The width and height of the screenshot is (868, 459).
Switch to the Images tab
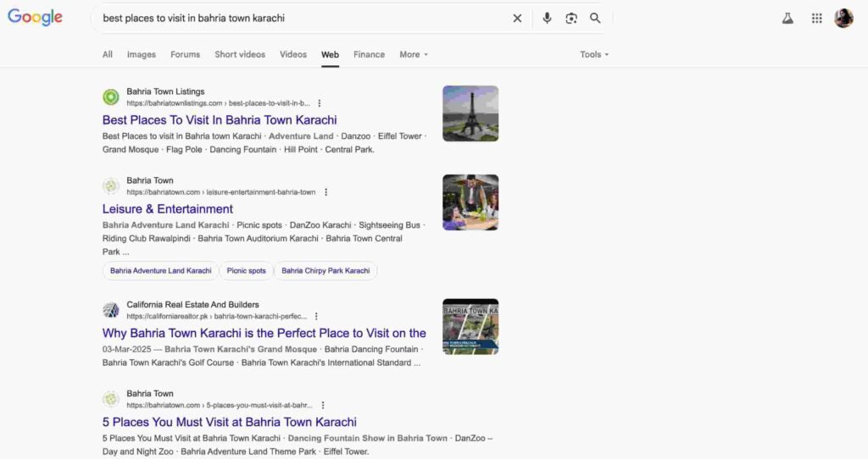(142, 55)
